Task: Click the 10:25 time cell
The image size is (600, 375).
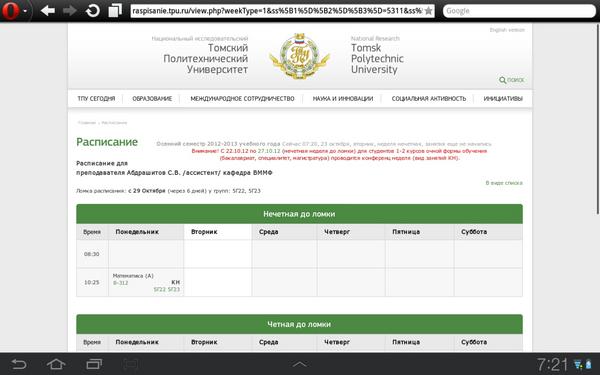Action: (91, 282)
